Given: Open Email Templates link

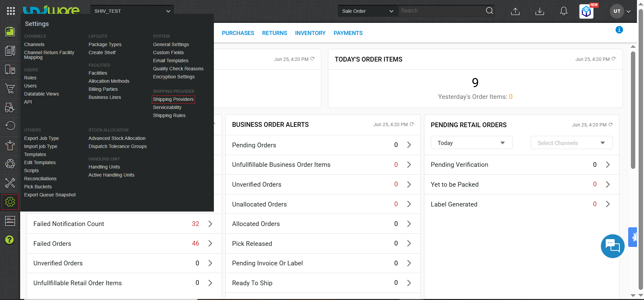Looking at the screenshot, I should 171,61.
